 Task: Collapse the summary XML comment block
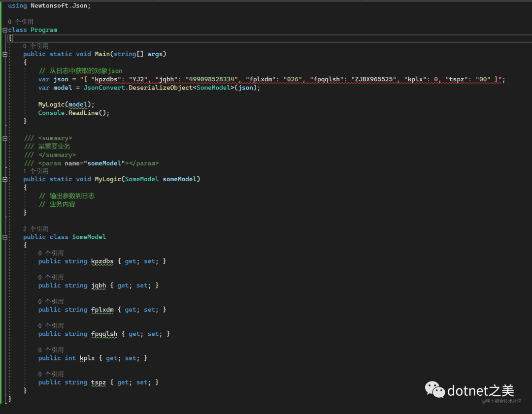pyautogui.click(x=5, y=138)
